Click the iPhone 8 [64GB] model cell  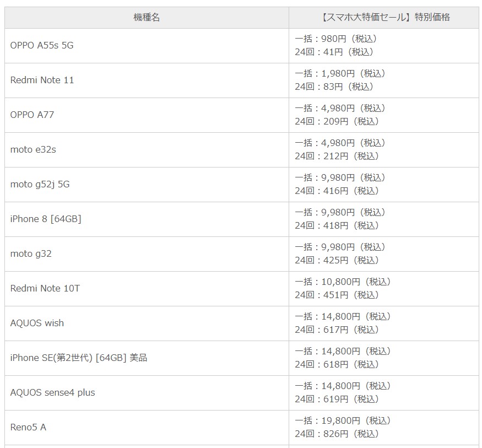(46, 219)
